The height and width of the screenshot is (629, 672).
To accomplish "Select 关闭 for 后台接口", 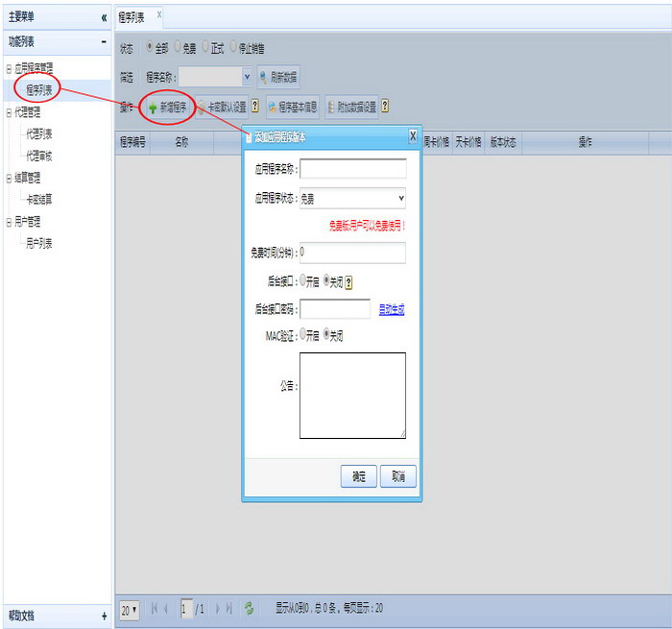I will click(x=326, y=280).
